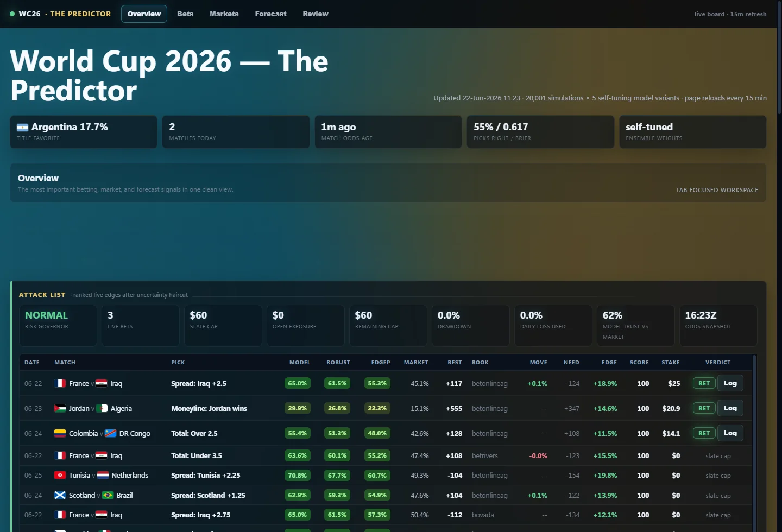Open the Overview tab

144,14
